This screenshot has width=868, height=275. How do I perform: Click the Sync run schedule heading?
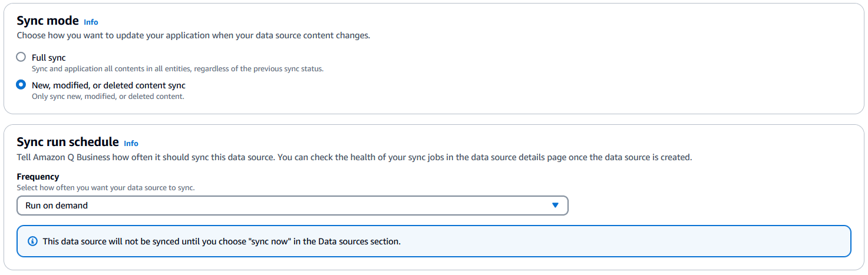[x=68, y=142]
